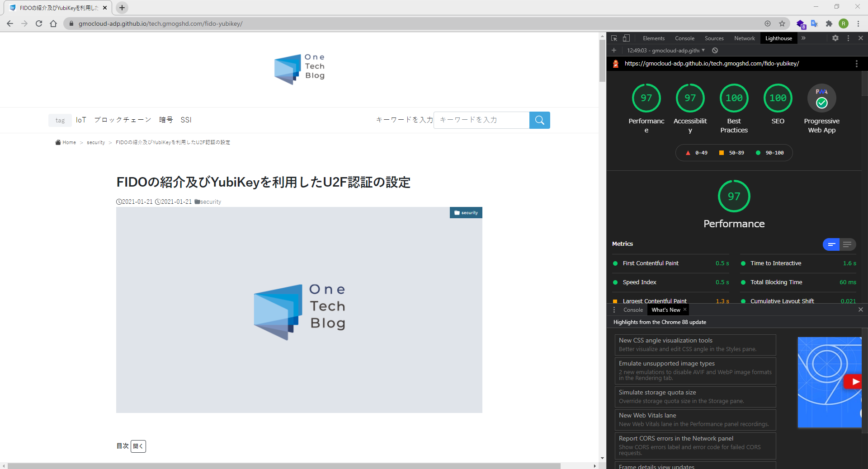Switch metrics to compact view toggle
This screenshot has height=469, width=868.
(831, 244)
